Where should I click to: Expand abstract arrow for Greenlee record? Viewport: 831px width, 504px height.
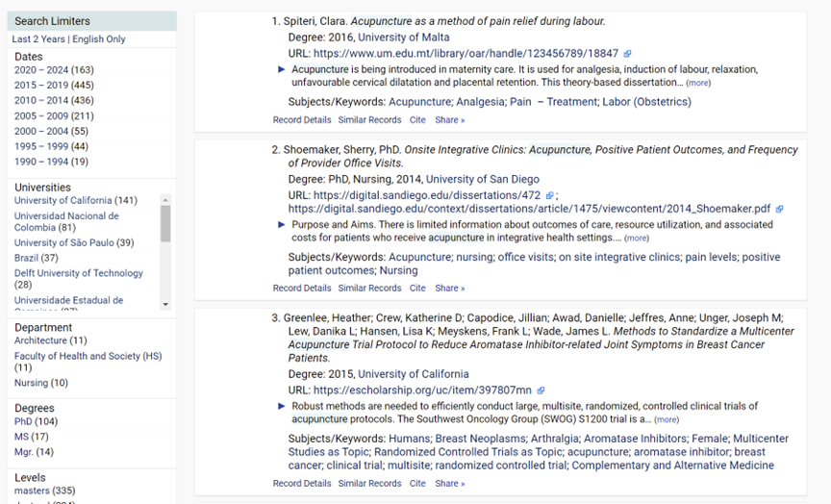282,407
